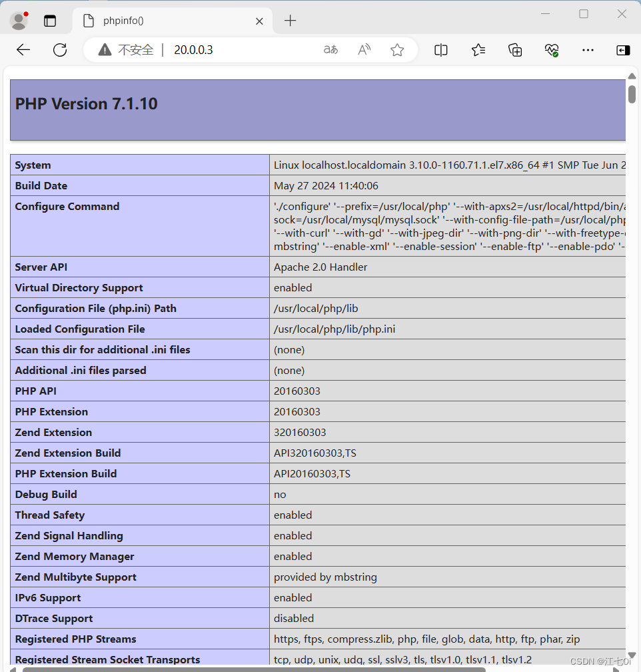
Task: Open Browser essentials
Action: pyautogui.click(x=551, y=50)
